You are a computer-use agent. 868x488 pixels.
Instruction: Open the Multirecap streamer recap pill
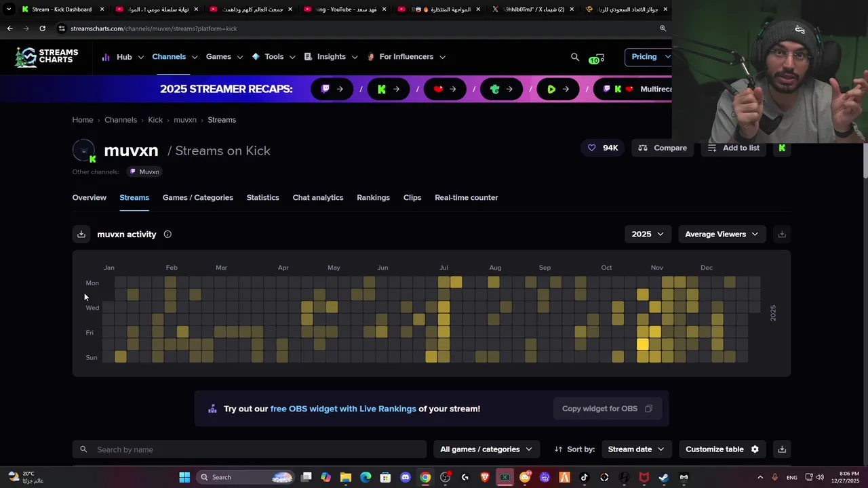coord(633,89)
